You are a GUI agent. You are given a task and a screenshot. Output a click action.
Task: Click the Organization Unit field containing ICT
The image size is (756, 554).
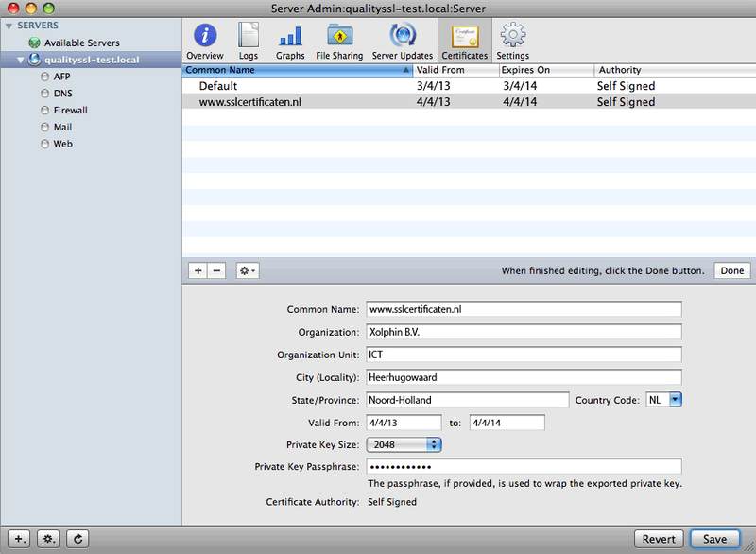(x=524, y=355)
